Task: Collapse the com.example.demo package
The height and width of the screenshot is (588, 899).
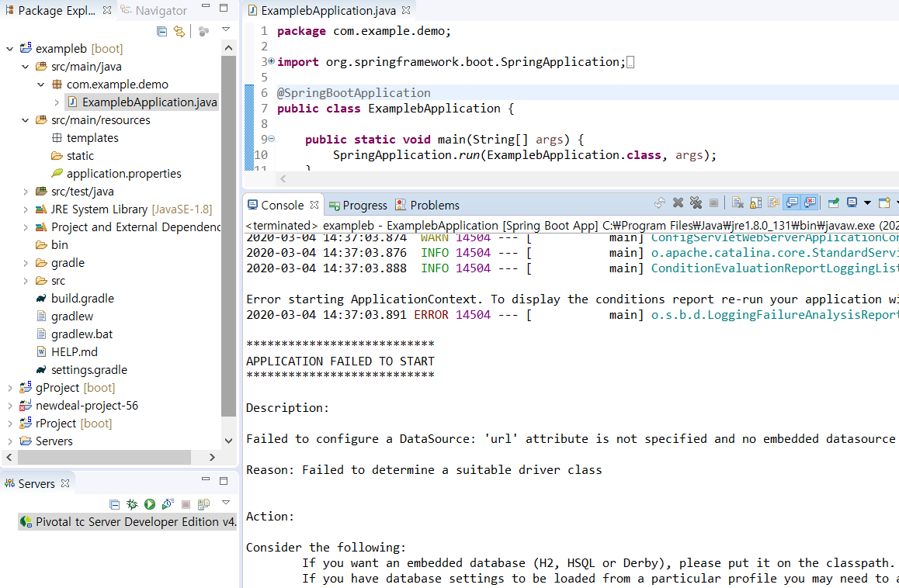Action: (x=40, y=85)
